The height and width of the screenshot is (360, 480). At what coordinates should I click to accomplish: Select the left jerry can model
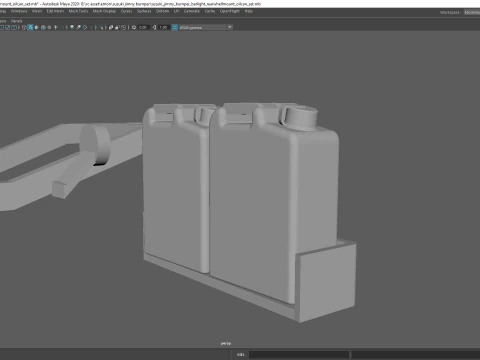tap(175, 193)
